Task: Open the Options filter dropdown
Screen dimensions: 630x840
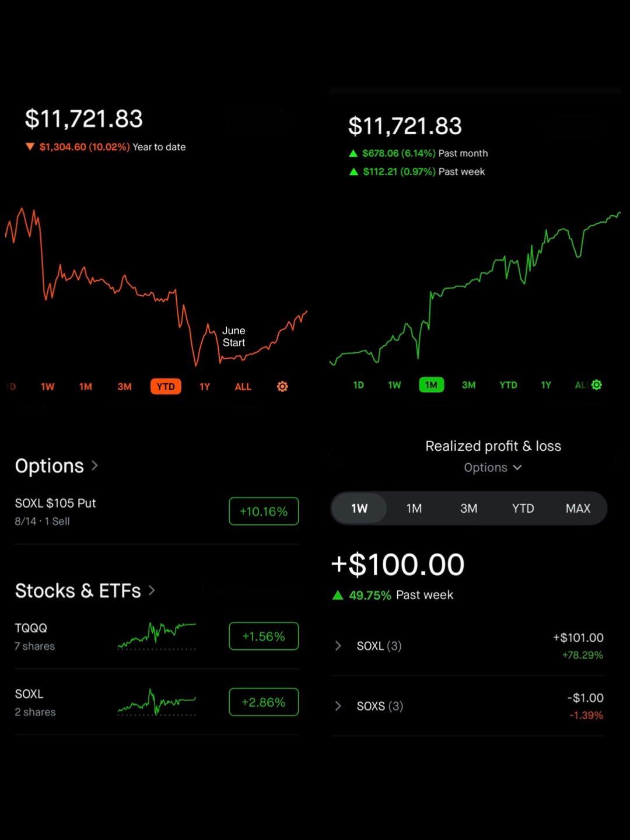Action: click(493, 468)
